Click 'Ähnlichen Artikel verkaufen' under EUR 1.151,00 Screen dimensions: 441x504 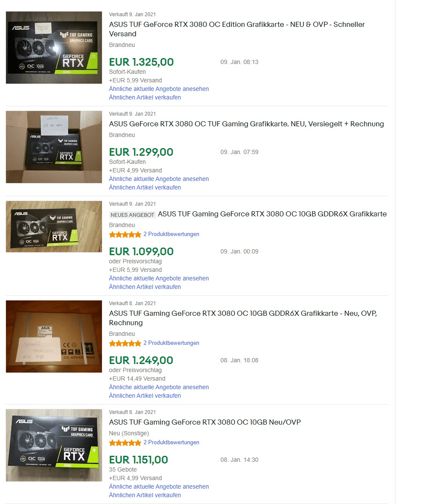pyautogui.click(x=145, y=495)
